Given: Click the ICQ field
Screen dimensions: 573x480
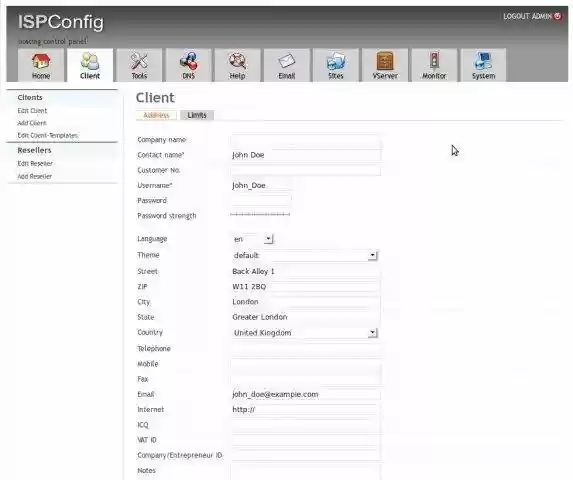Looking at the screenshot, I should click(x=306, y=425).
